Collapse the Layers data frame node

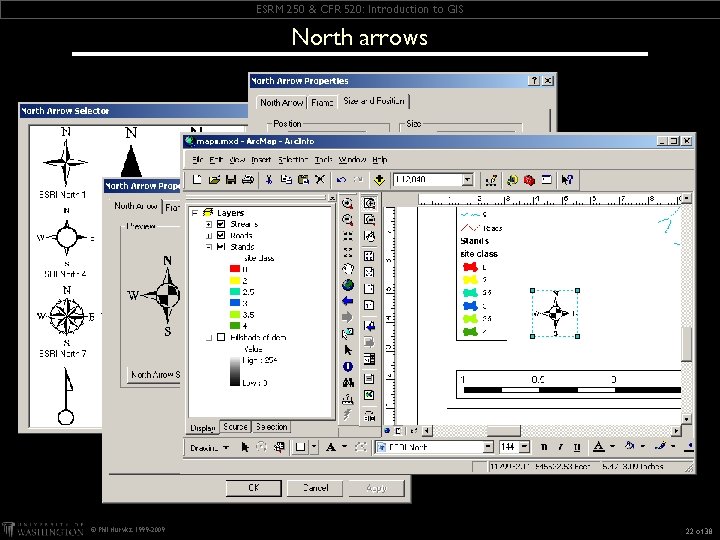click(195, 213)
